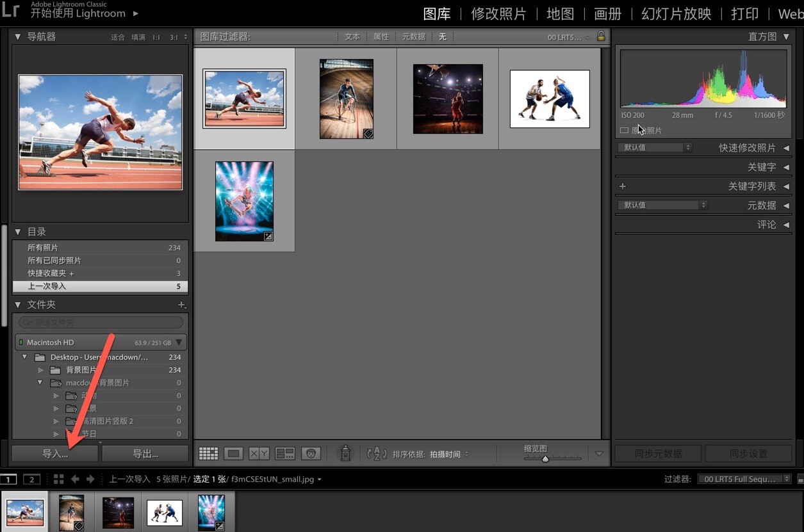Select the Painter spray-can tool
804x532 pixels.
click(x=345, y=453)
